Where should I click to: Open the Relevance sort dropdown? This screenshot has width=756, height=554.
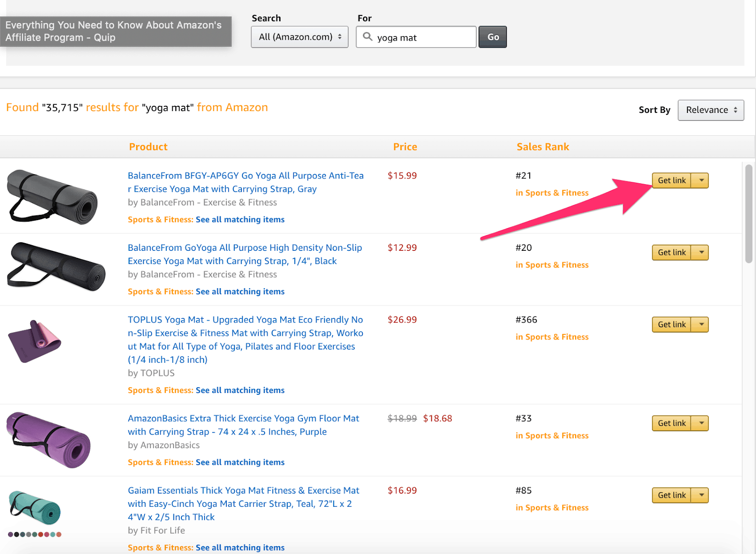711,110
